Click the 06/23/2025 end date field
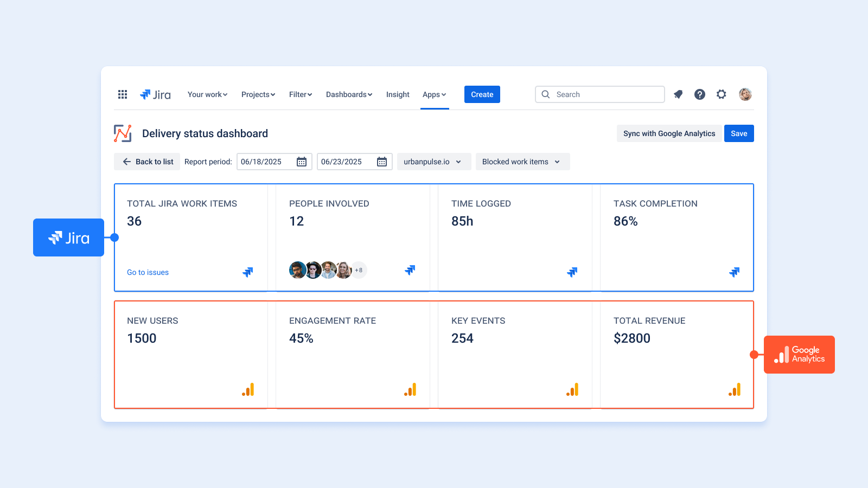Screen dimensions: 868x488 tap(355, 162)
